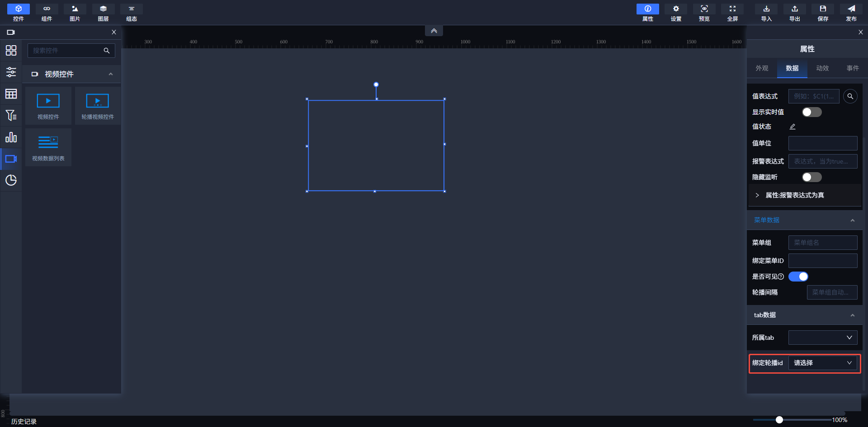Screen dimensions: 868x427
Task: Click the 全屏 fullscreen icon
Action: [732, 12]
